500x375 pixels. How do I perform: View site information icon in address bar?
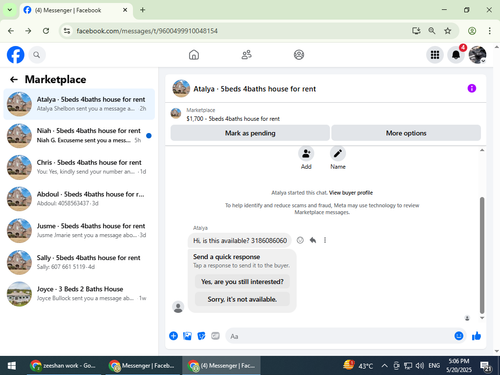pyautogui.click(x=67, y=31)
